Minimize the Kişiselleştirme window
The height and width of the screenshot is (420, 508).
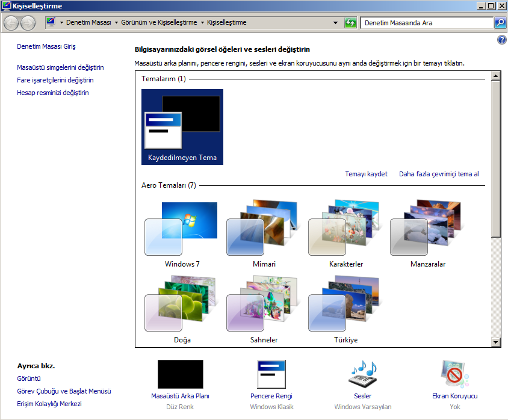pos(482,6)
